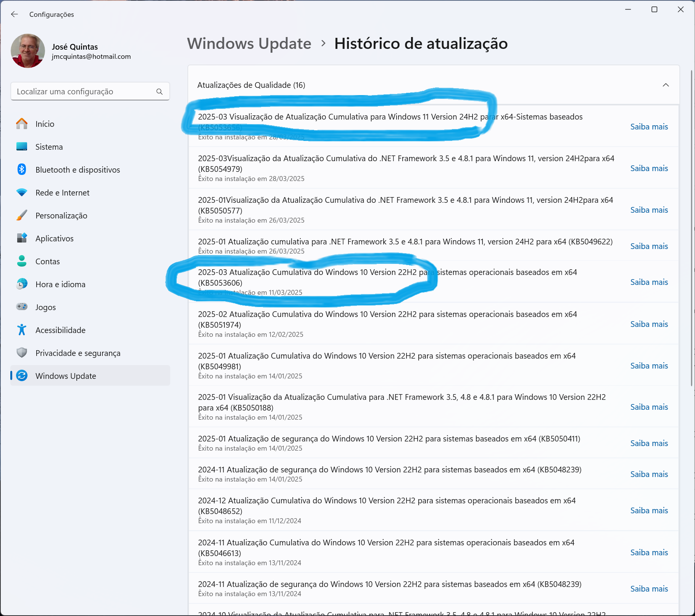Open the Aplicativos icon
Image resolution: width=695 pixels, height=616 pixels.
point(22,238)
